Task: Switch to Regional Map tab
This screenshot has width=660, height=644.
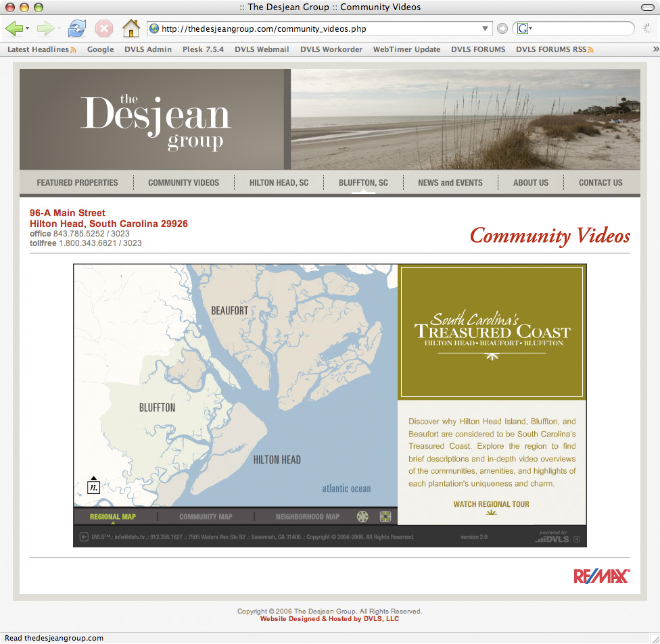Action: (x=113, y=516)
